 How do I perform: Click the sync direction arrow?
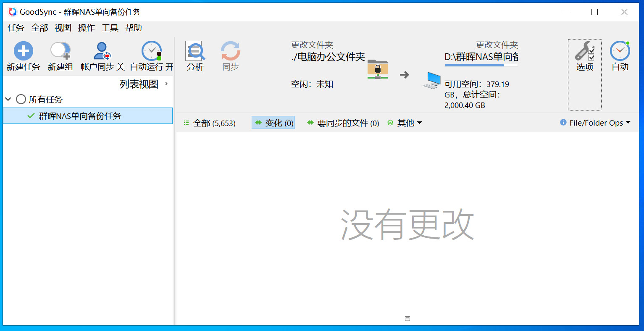point(404,75)
